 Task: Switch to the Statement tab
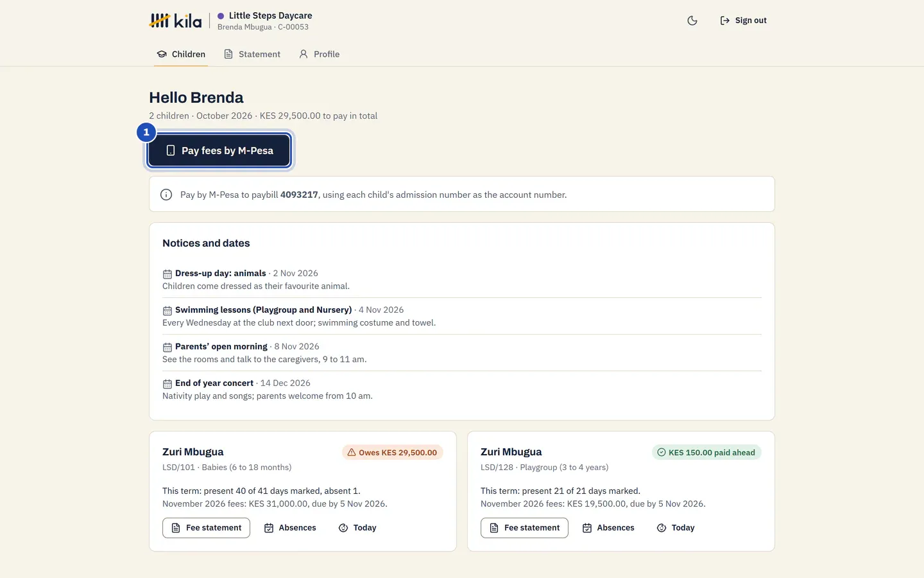252,54
